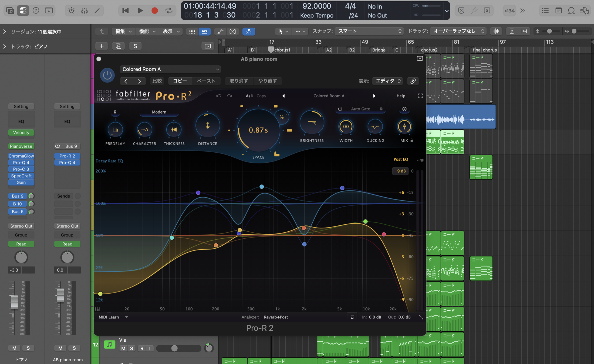Click the chorus2 arrangement marker
Viewport: 594px width, 364px height.
pyautogui.click(x=429, y=50)
